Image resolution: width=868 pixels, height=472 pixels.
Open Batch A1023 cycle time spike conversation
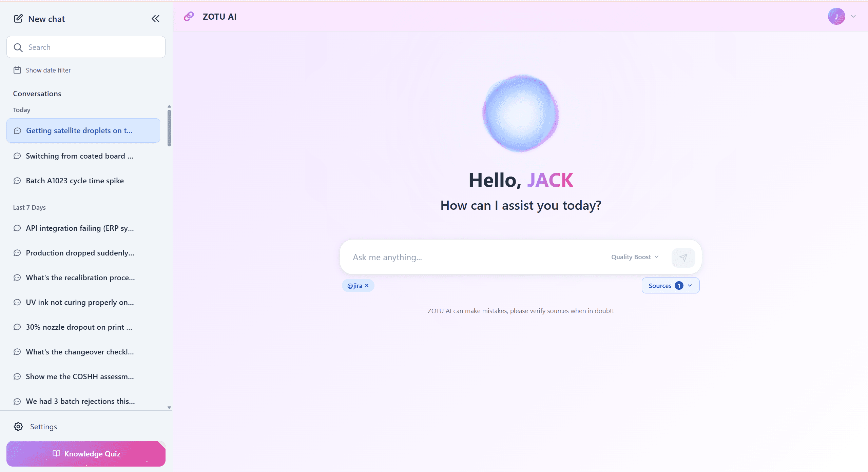[x=75, y=181]
